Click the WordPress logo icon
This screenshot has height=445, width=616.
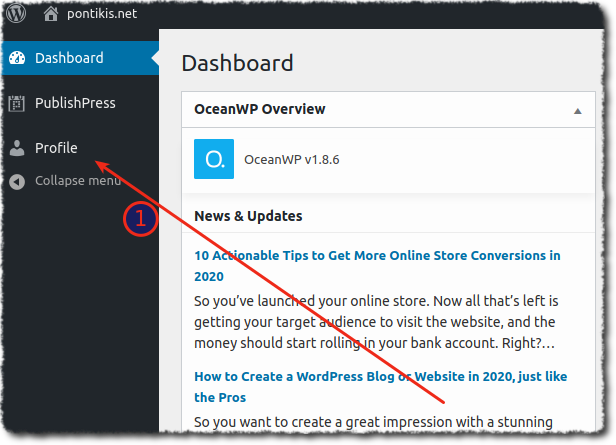pyautogui.click(x=16, y=13)
